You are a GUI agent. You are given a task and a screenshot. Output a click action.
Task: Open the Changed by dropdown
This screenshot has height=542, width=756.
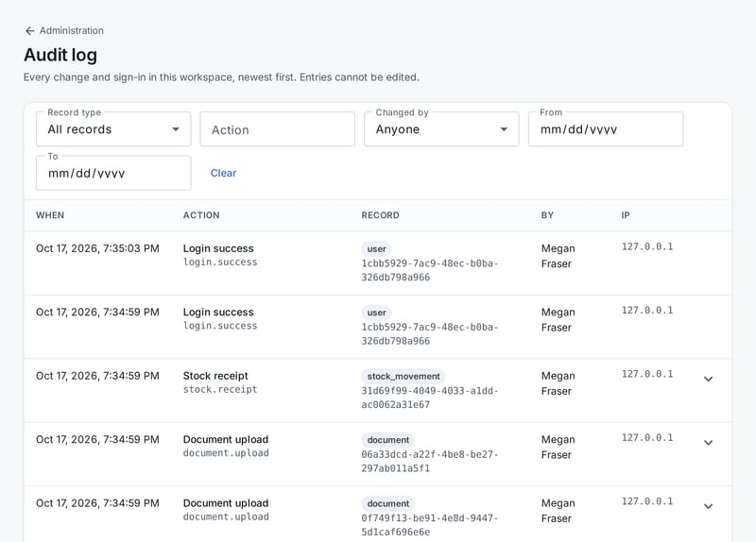[x=441, y=129]
